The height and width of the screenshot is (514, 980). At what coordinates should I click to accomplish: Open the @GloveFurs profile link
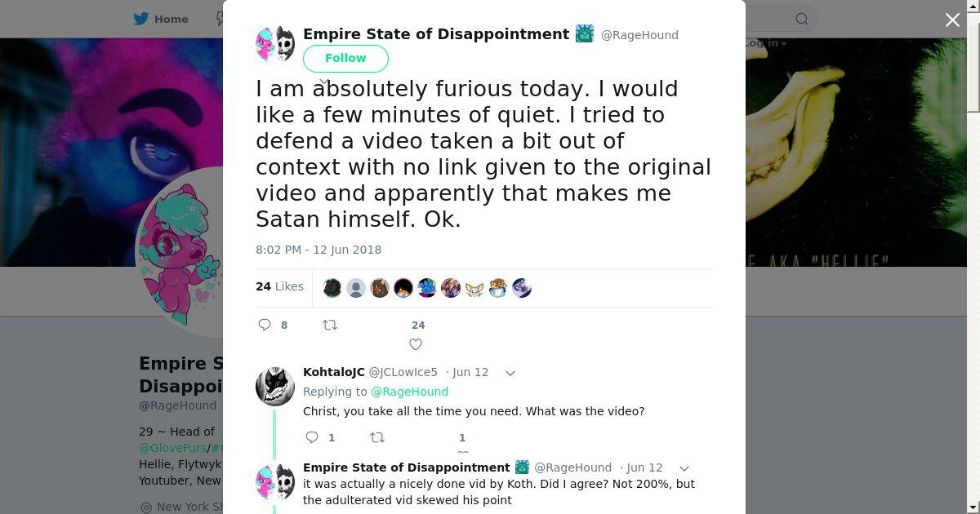(x=172, y=448)
